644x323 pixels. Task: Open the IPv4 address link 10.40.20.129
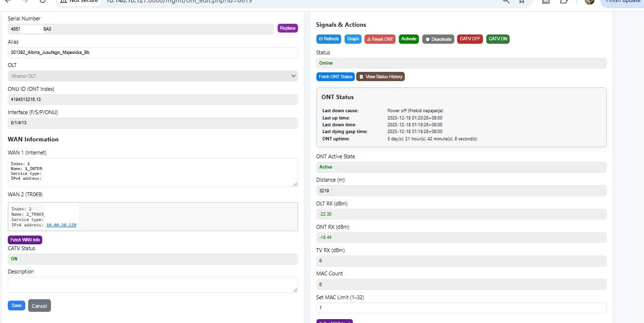pyautogui.click(x=61, y=225)
